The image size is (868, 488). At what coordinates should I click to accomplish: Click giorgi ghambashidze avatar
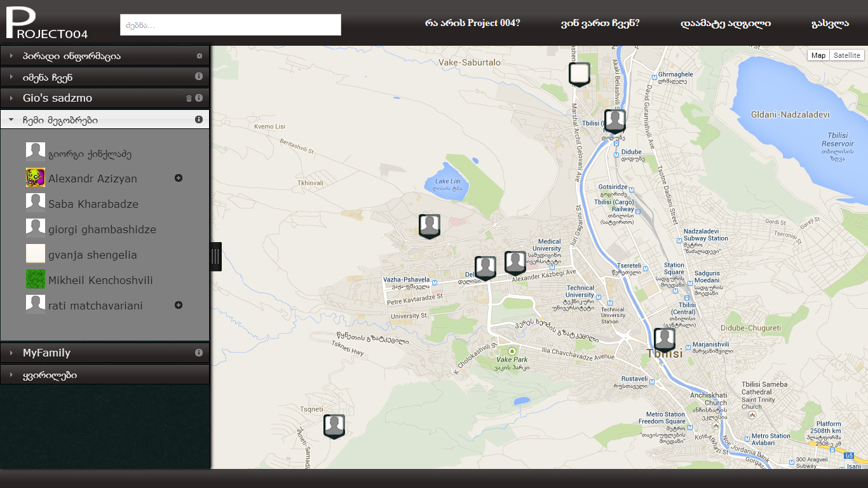coord(36,227)
